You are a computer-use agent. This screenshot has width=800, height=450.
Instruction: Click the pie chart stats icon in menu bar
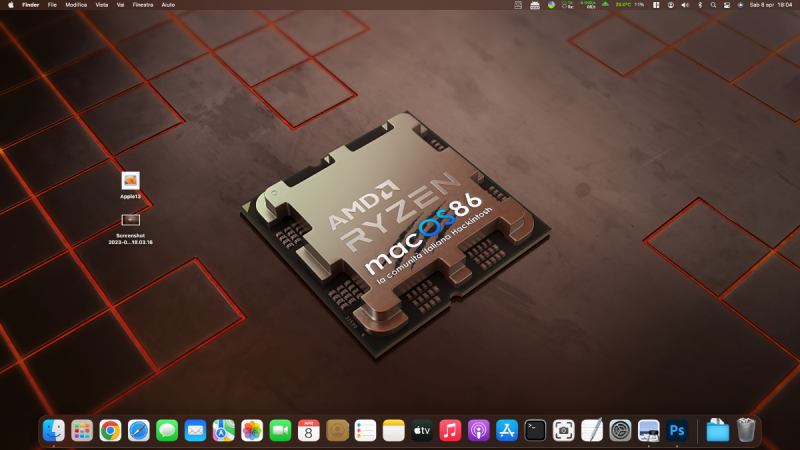pyautogui.click(x=551, y=5)
